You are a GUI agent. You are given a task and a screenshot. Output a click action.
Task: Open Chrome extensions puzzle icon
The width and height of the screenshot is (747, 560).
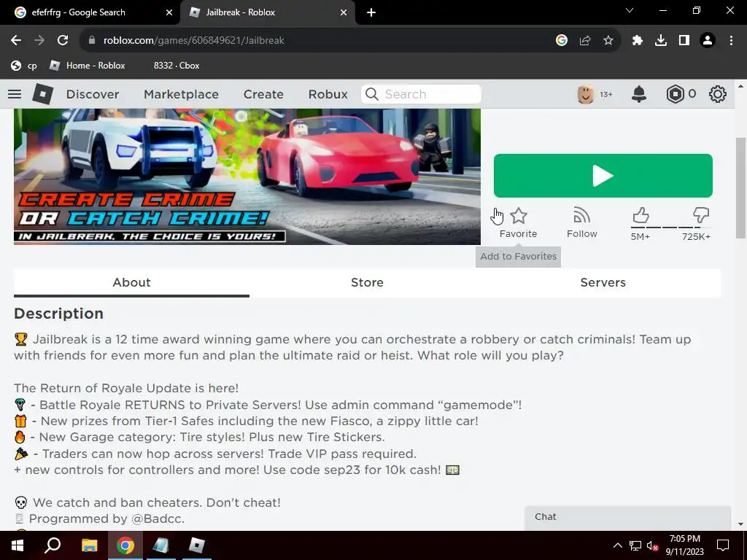pos(638,41)
